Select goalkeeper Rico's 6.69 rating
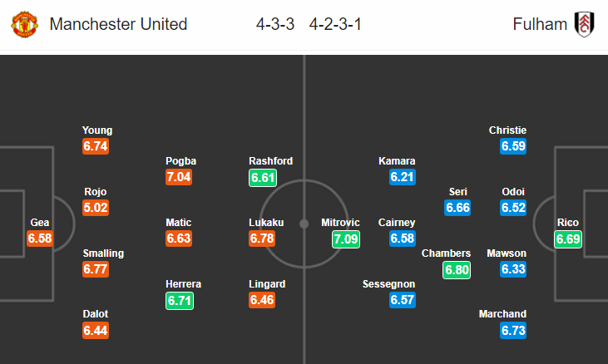This screenshot has height=364, width=608. tap(568, 239)
